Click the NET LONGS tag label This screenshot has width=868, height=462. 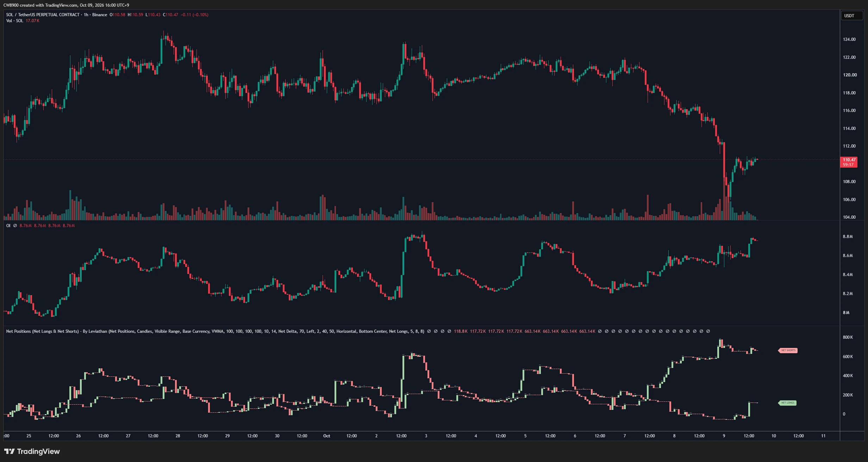(787, 403)
